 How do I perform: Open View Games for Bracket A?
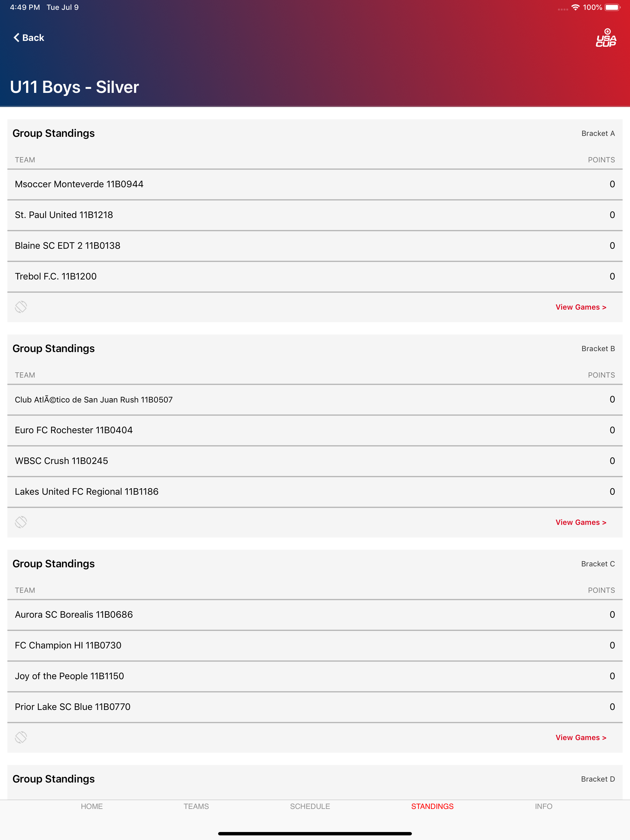[581, 307]
